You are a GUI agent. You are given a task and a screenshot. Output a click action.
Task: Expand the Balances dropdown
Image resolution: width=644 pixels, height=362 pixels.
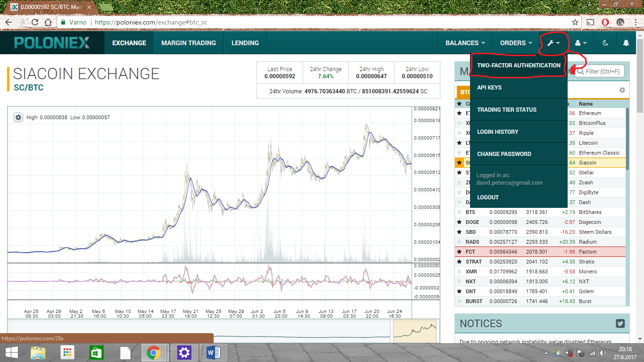465,43
